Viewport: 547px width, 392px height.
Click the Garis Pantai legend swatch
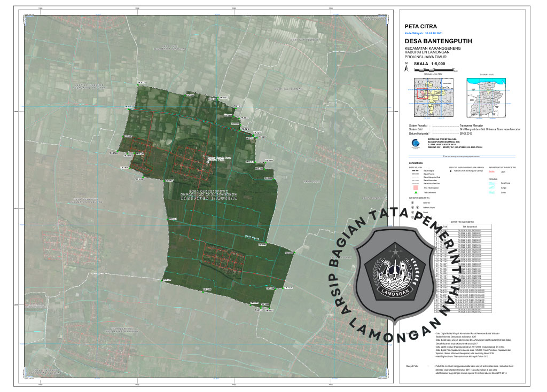pyautogui.click(x=492, y=183)
